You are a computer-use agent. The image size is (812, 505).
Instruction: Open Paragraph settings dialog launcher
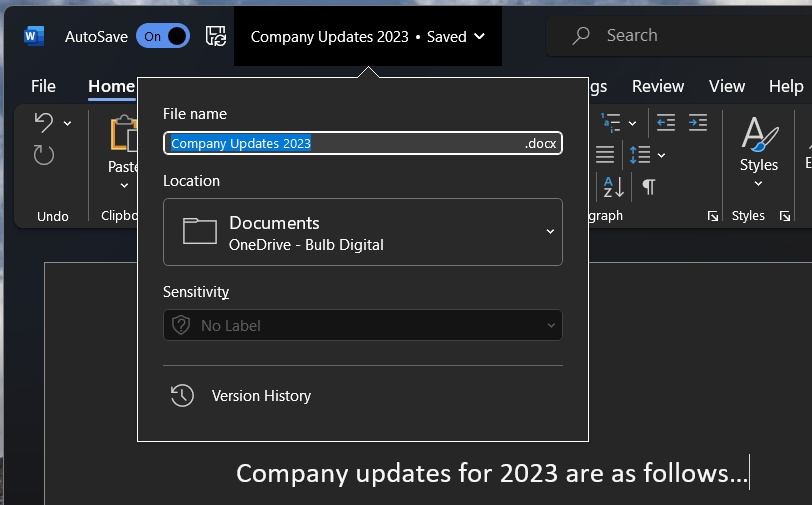click(713, 216)
